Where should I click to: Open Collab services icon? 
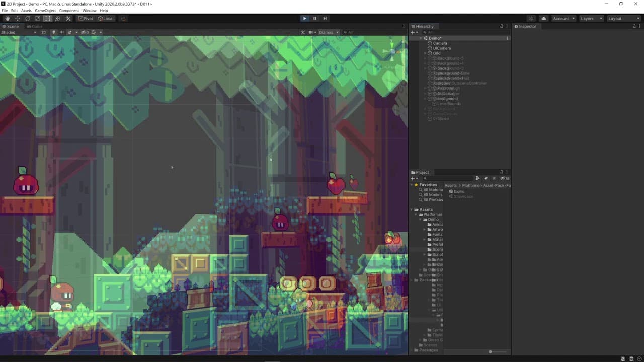(531, 18)
